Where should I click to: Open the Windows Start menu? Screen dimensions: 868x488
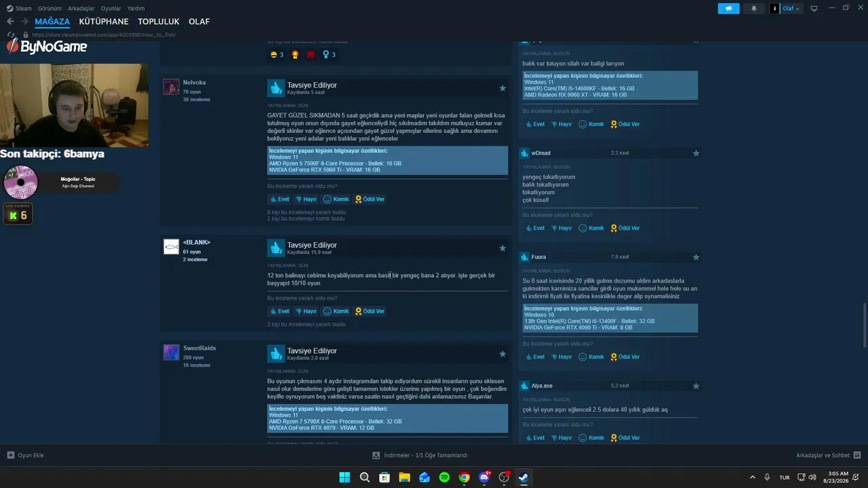click(x=344, y=477)
